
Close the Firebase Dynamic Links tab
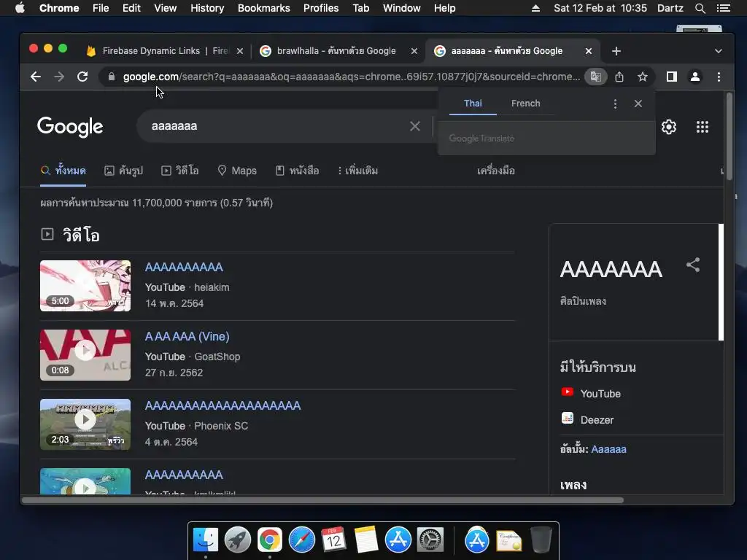click(x=240, y=51)
